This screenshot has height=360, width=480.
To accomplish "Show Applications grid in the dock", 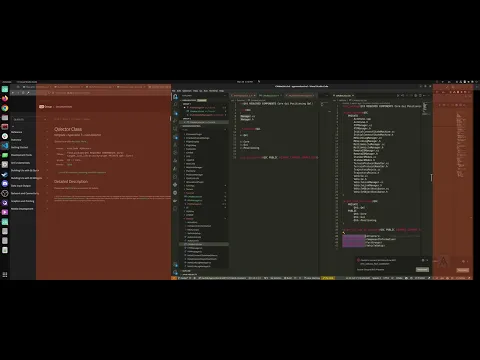I will point(5,275).
